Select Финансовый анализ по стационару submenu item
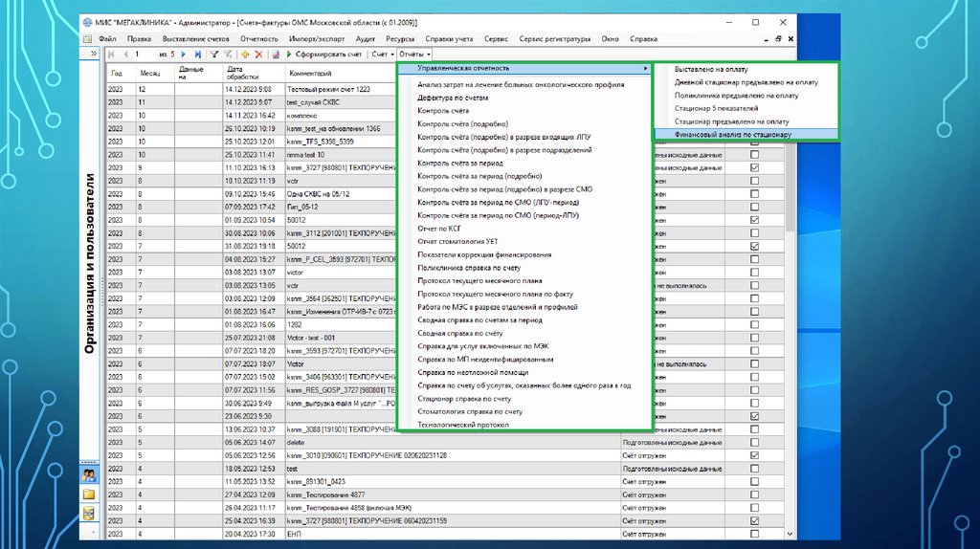This screenshot has height=549, width=980. pos(732,135)
